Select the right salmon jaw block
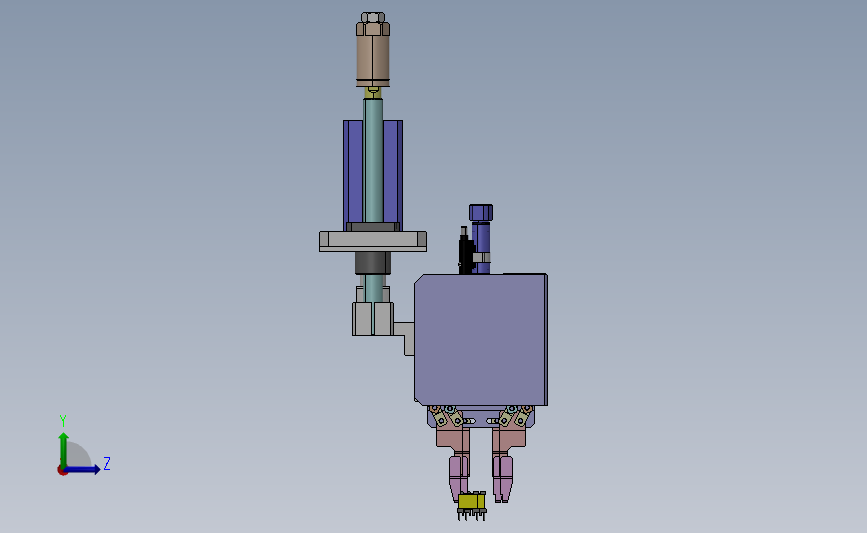The image size is (867, 533). [x=509, y=439]
